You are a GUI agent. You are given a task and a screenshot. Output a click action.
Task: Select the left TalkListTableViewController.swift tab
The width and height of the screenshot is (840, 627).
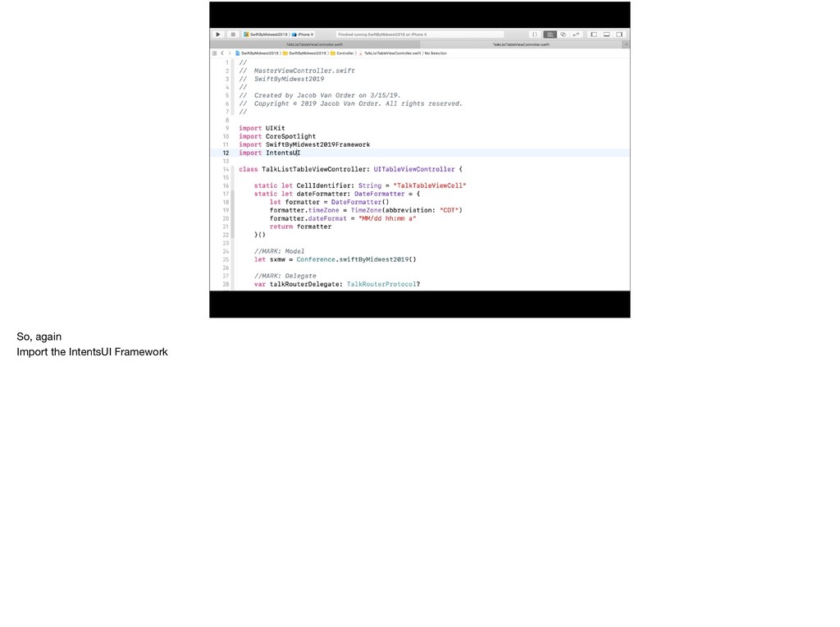coord(314,44)
